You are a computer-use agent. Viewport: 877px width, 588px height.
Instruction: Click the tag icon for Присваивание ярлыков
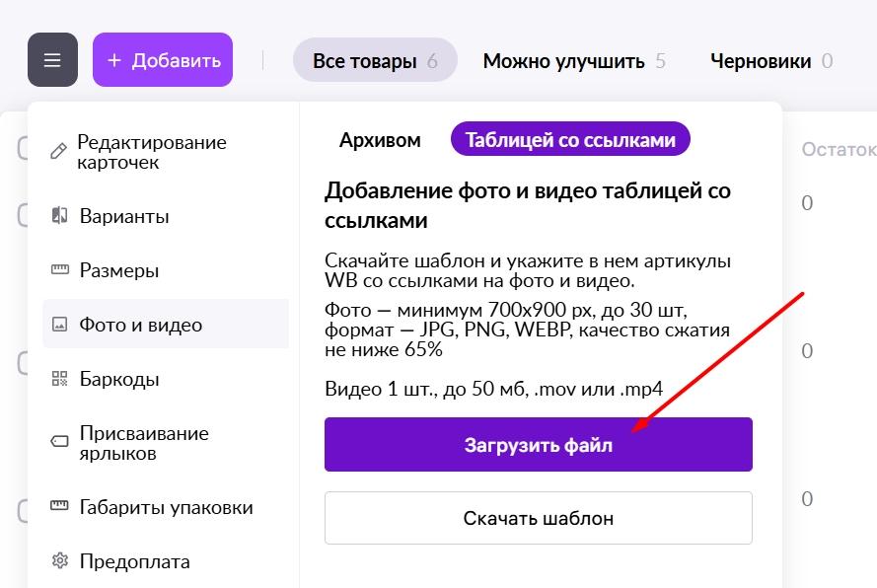pyautogui.click(x=59, y=443)
